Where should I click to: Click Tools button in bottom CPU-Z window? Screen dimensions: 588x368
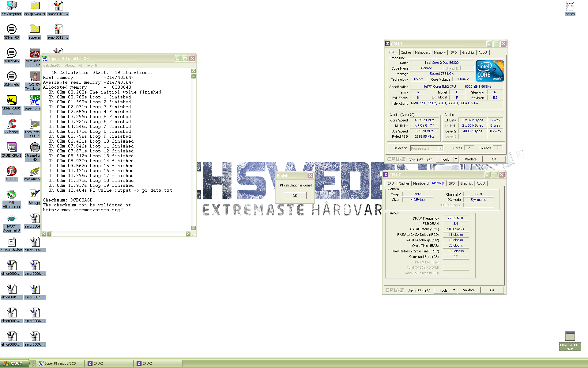click(x=443, y=290)
